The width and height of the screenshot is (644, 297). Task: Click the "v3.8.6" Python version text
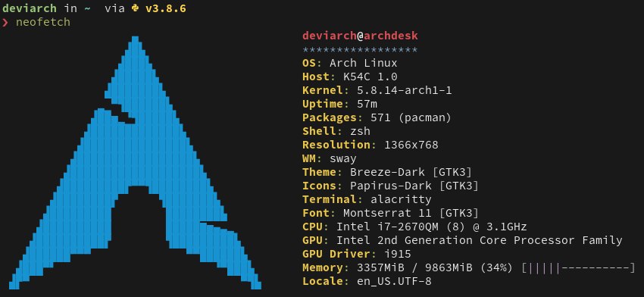pos(165,8)
